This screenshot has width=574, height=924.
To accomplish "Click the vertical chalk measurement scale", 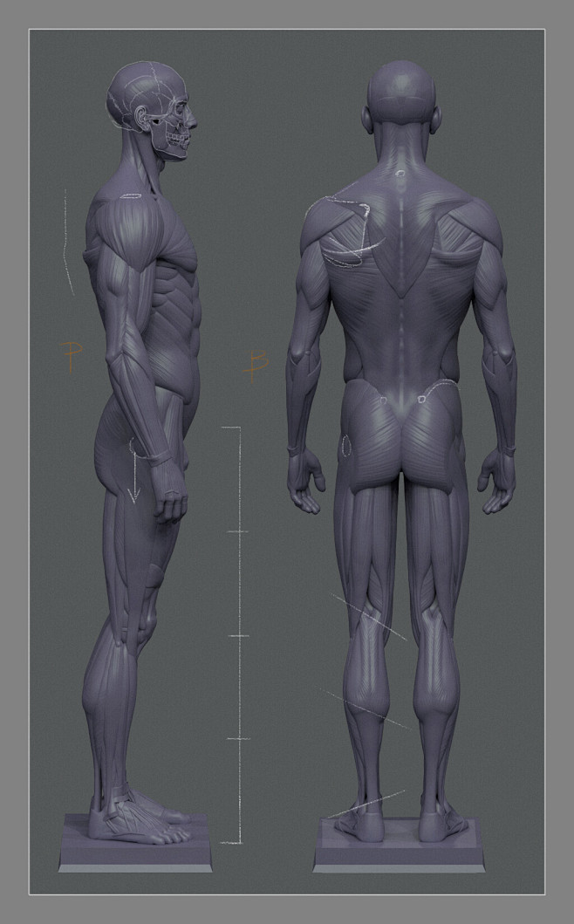I will coord(236,635).
